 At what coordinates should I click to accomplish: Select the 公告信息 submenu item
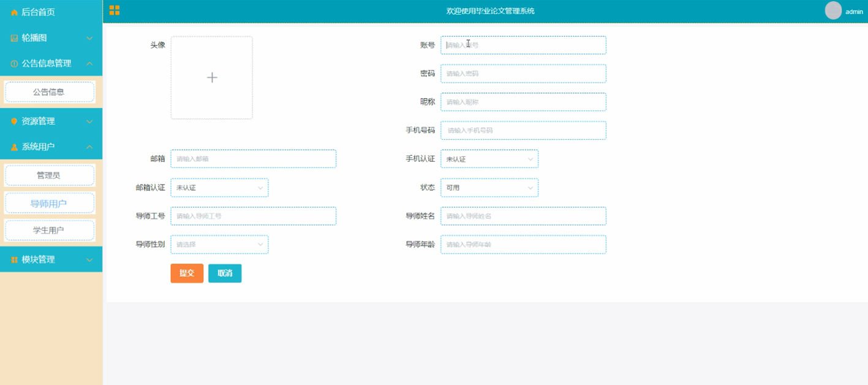(x=50, y=92)
